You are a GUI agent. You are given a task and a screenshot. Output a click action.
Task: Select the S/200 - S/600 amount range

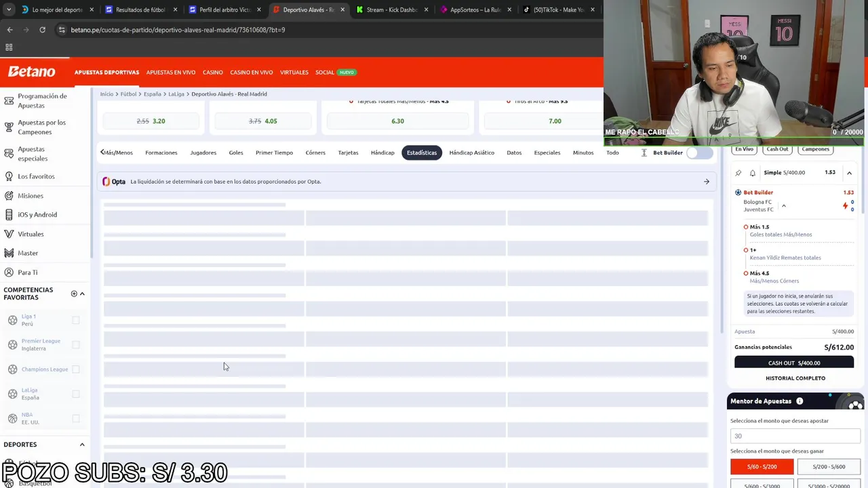click(x=829, y=466)
